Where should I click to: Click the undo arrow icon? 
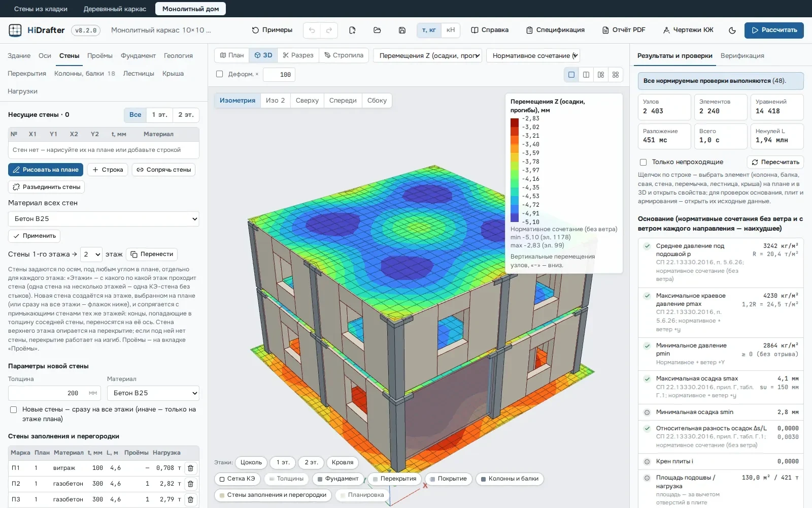click(312, 30)
